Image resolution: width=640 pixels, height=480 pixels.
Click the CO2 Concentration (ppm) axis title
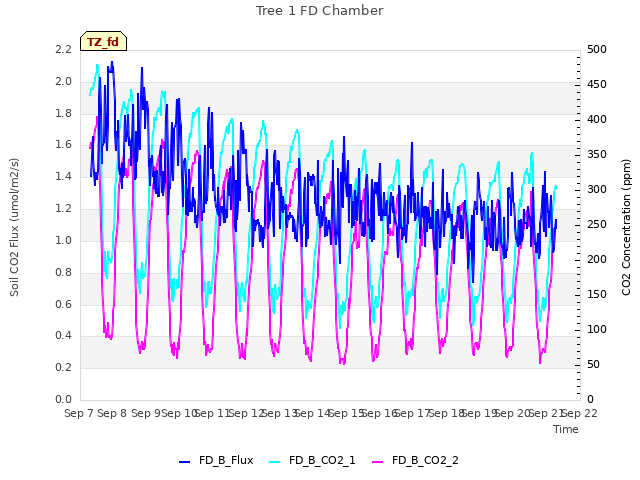click(626, 227)
